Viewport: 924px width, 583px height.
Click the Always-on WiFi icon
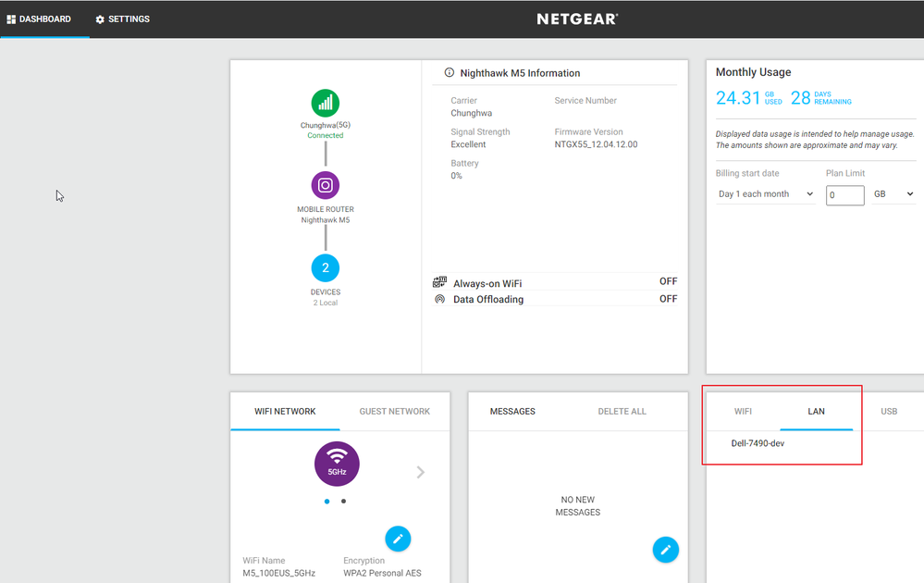click(x=439, y=281)
